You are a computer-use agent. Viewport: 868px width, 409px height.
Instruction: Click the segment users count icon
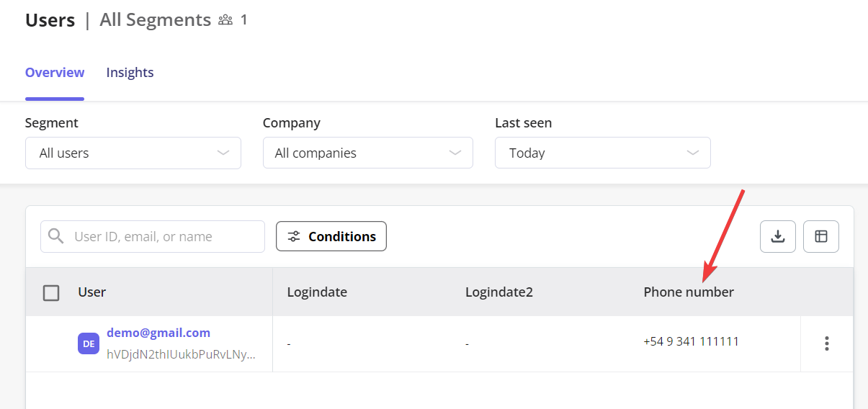225,20
